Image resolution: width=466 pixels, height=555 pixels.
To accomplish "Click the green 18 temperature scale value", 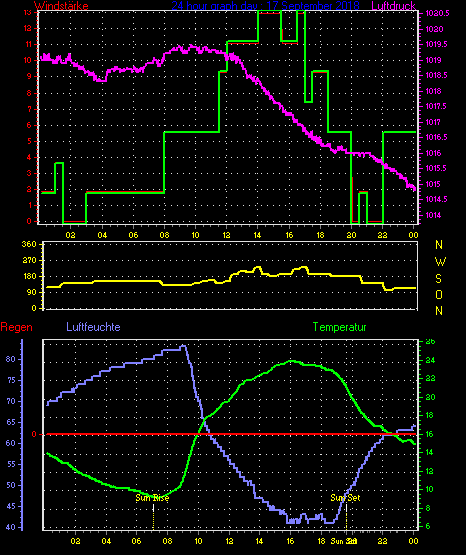I will tap(430, 416).
